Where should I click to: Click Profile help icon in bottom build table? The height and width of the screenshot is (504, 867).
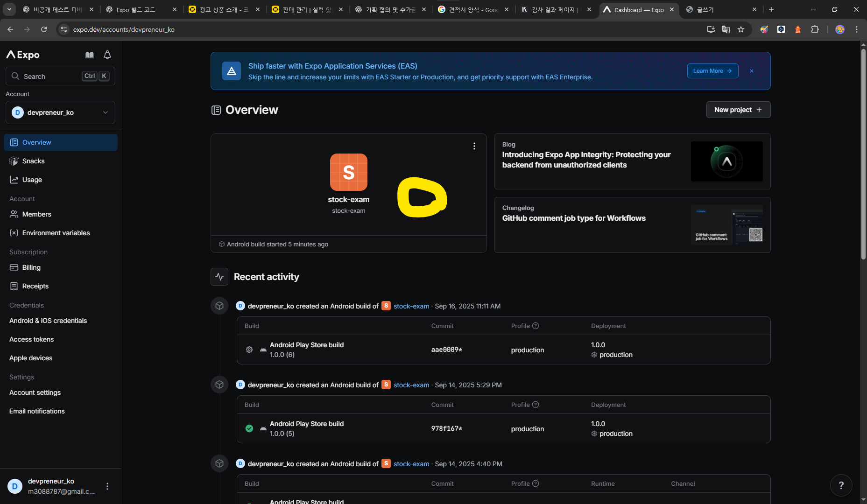536,483
